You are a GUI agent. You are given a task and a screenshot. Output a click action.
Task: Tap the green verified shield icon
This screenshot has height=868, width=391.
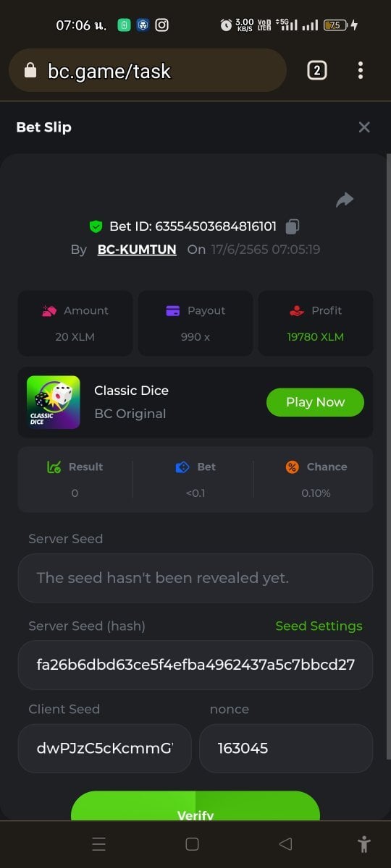96,226
